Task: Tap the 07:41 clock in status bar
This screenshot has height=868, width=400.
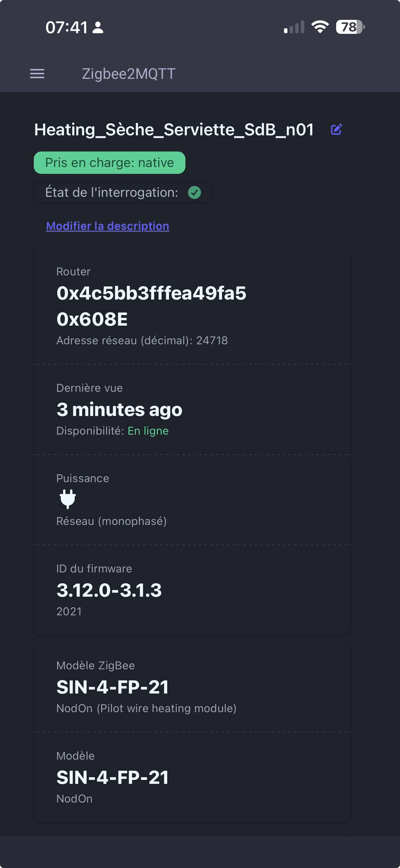Action: [x=66, y=27]
